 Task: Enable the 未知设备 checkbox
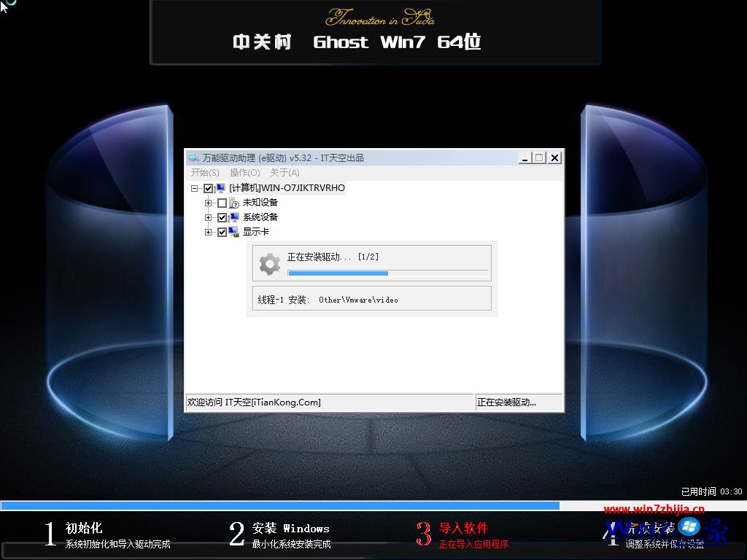(222, 203)
